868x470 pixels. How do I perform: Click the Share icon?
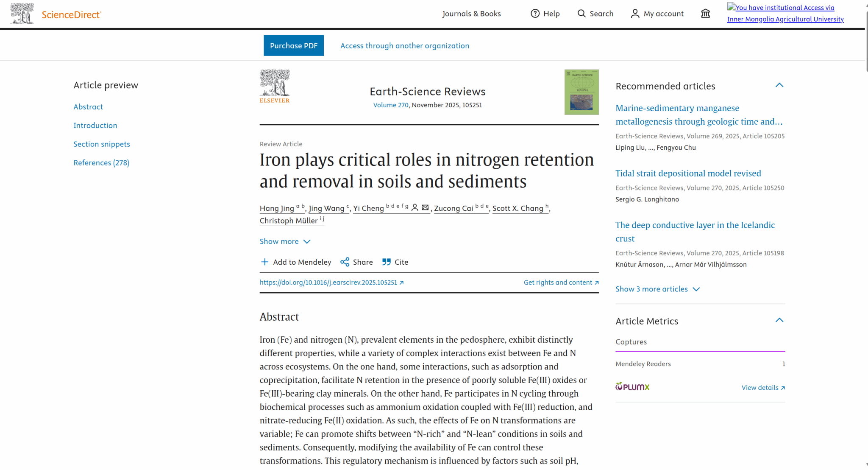click(x=345, y=262)
